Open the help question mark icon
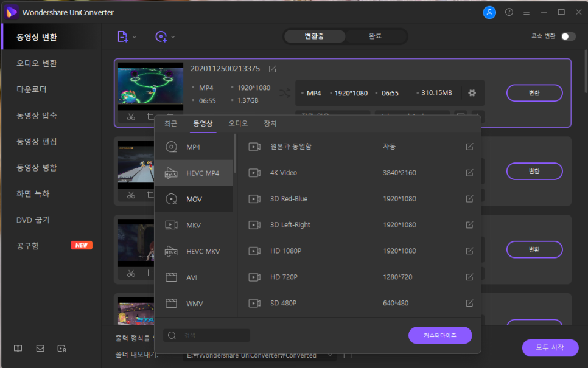 pyautogui.click(x=509, y=12)
